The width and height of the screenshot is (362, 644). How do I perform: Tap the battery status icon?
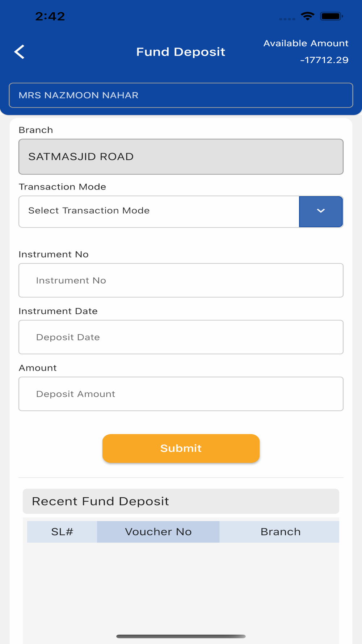click(331, 16)
